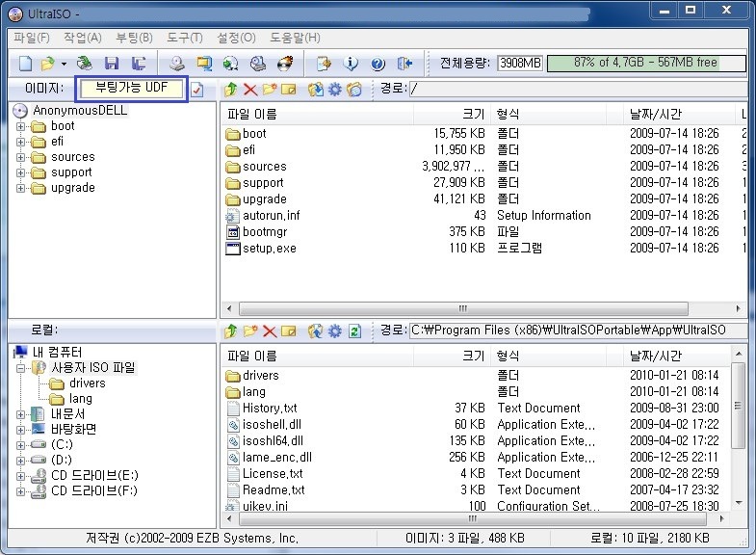Open the 설정(O) menu
Image resolution: width=756 pixels, height=555 pixels.
click(x=236, y=38)
